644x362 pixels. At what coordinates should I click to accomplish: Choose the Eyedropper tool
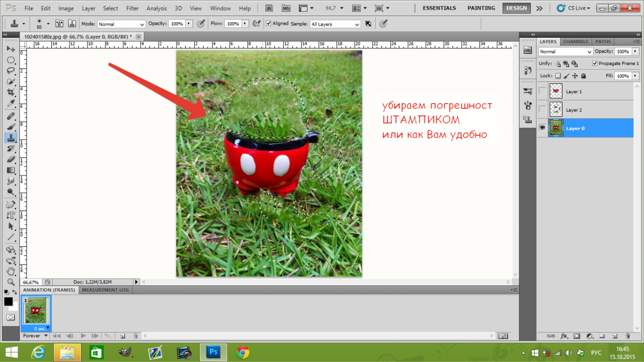coord(11,104)
